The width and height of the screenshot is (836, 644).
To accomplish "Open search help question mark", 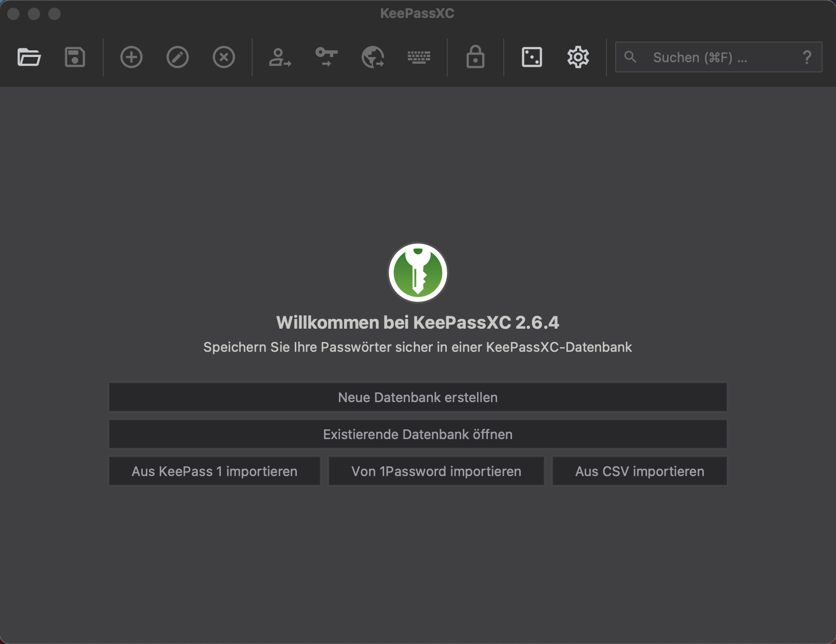I will pos(807,57).
